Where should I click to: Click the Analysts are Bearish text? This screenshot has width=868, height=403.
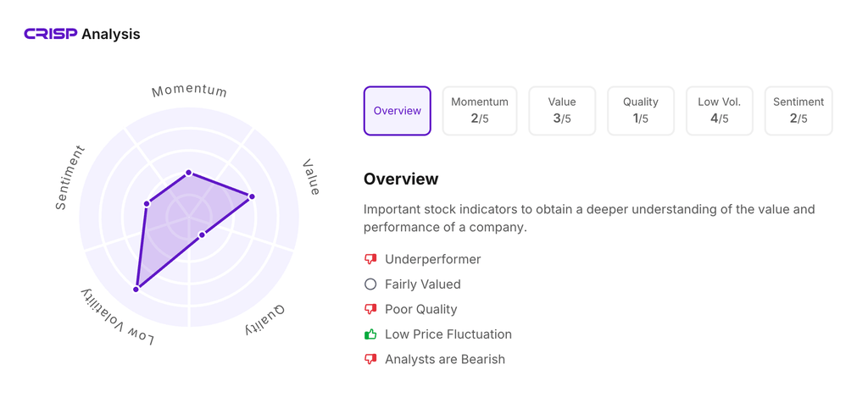(x=444, y=359)
